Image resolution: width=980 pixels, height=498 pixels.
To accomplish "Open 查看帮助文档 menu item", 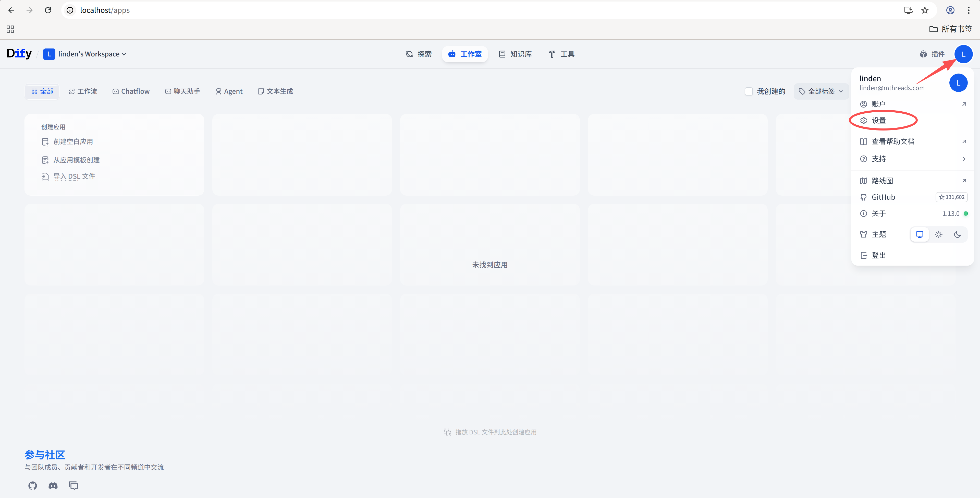I will click(913, 141).
